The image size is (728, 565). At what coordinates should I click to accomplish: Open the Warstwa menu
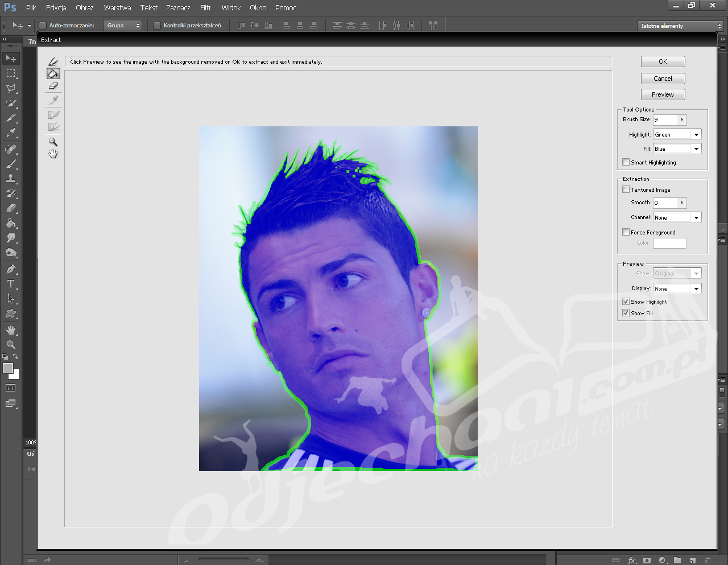(117, 7)
